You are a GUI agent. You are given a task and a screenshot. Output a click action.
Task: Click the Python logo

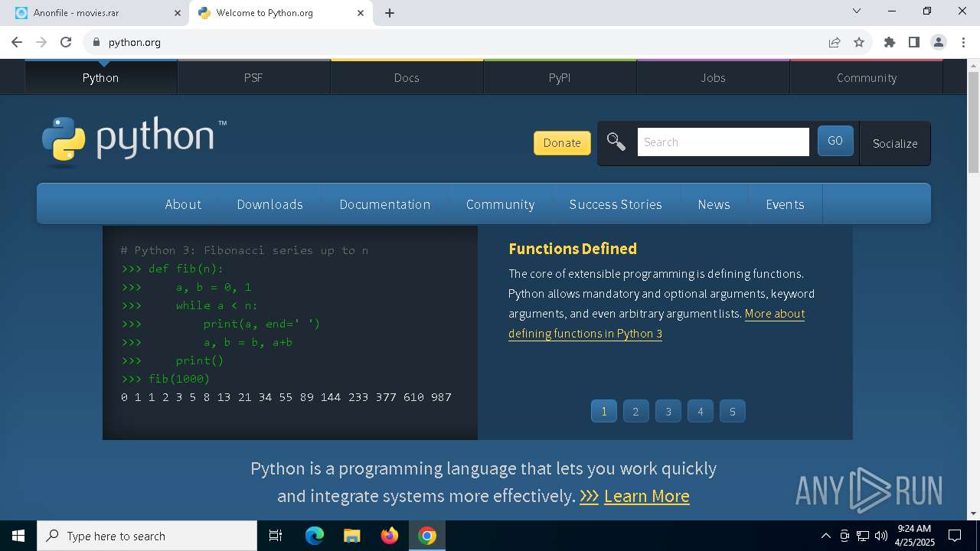135,142
